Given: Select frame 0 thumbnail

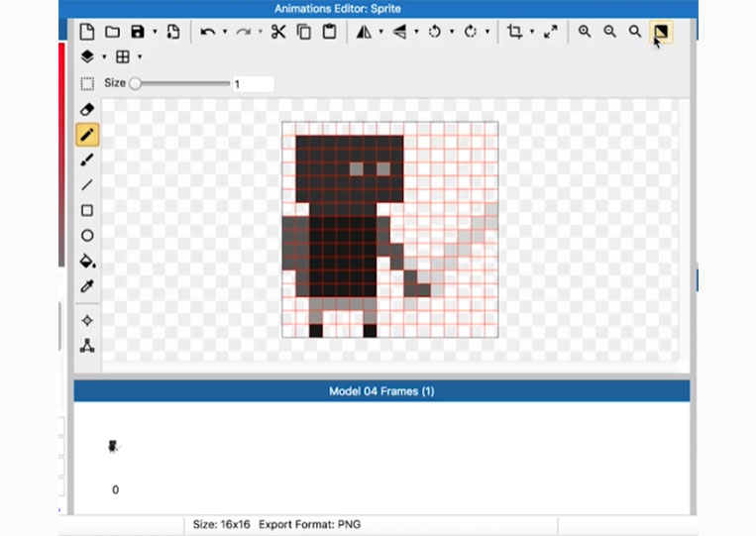Looking at the screenshot, I should click(113, 447).
